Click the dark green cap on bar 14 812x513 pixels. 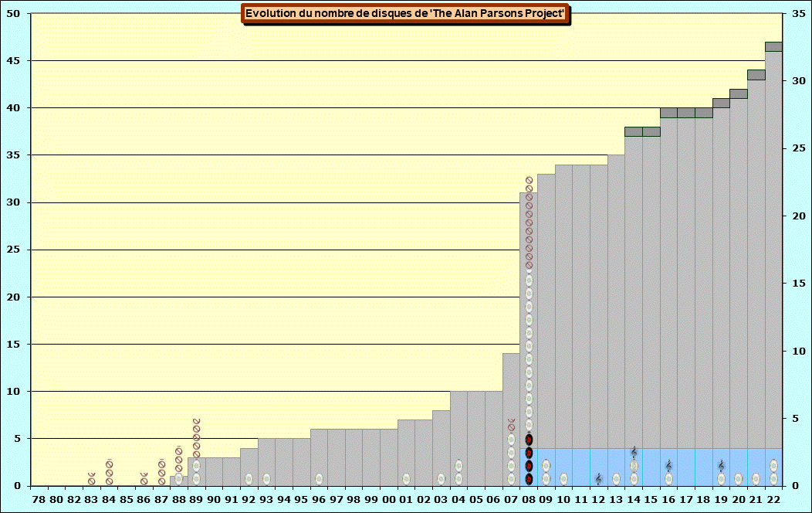634,131
